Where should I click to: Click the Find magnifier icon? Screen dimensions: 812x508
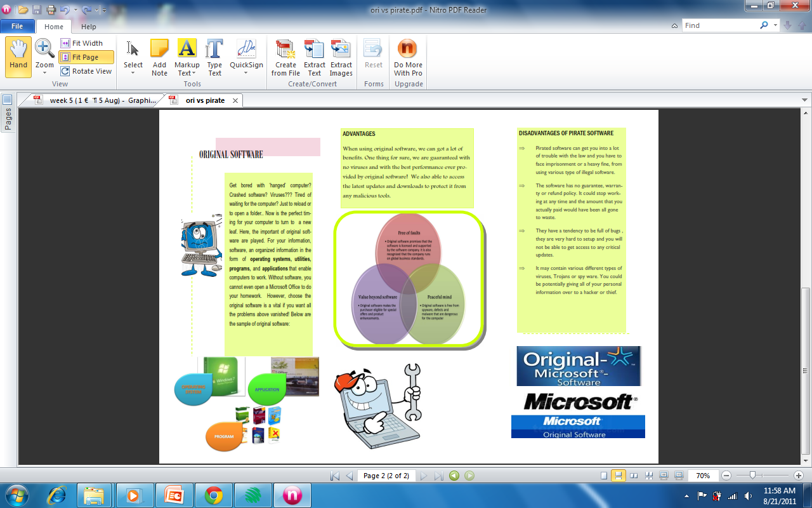pos(764,25)
